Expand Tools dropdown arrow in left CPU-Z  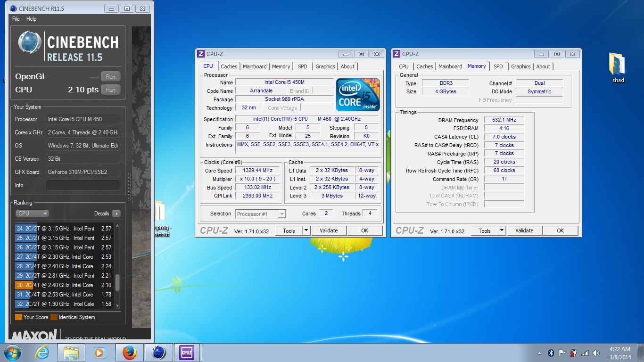(306, 230)
